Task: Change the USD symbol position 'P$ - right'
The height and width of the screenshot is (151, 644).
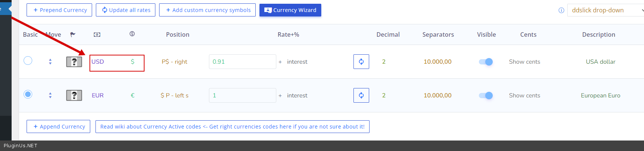Action: coord(174,62)
